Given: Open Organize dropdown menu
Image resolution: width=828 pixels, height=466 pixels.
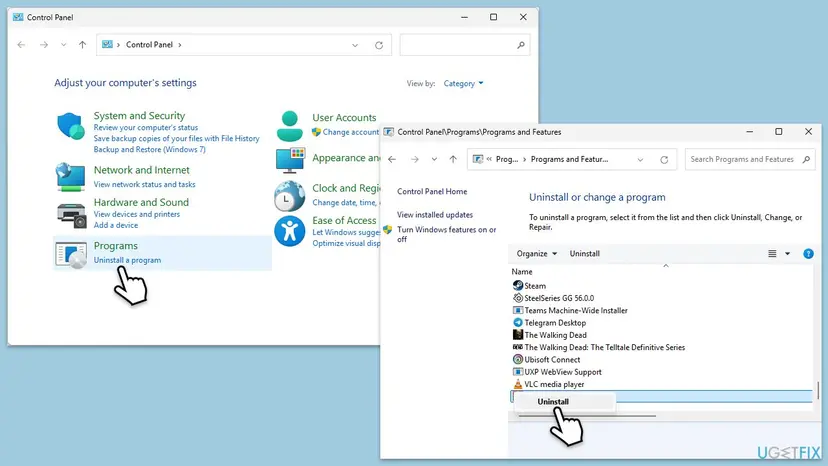Looking at the screenshot, I should (x=537, y=254).
